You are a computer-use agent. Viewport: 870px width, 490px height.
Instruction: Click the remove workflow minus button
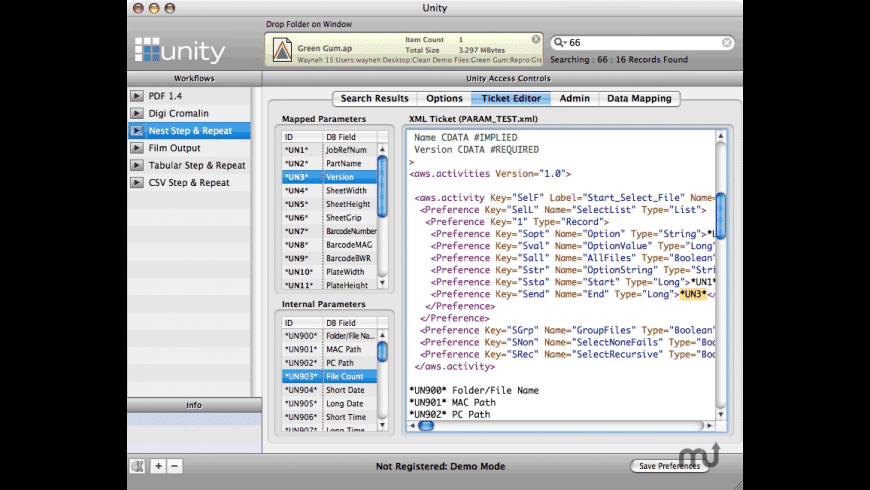174,466
